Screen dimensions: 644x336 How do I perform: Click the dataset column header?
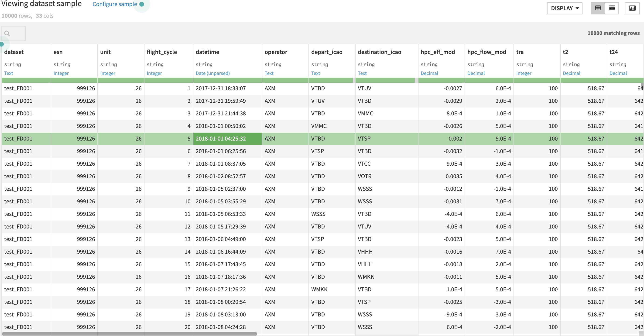pos(14,52)
